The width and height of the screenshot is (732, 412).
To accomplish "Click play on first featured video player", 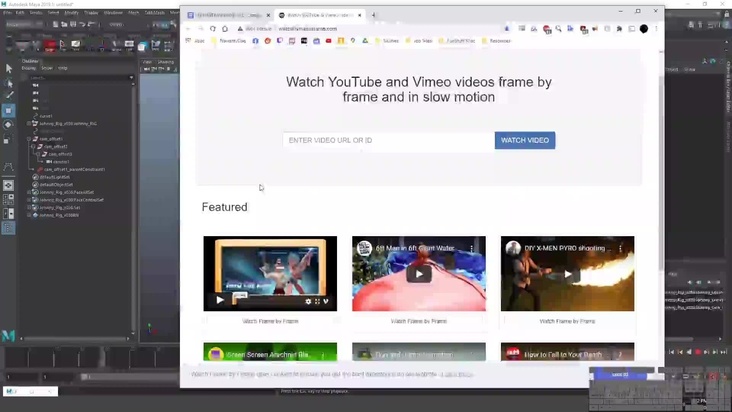I will [221, 300].
